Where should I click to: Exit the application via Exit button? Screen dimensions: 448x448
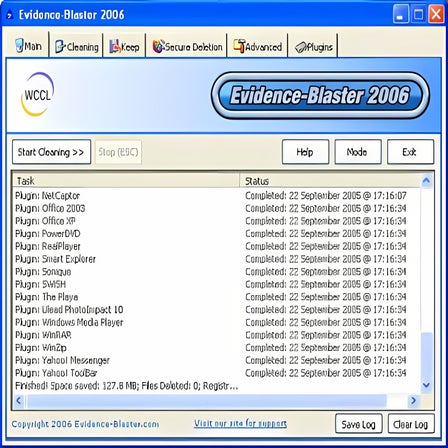point(410,152)
